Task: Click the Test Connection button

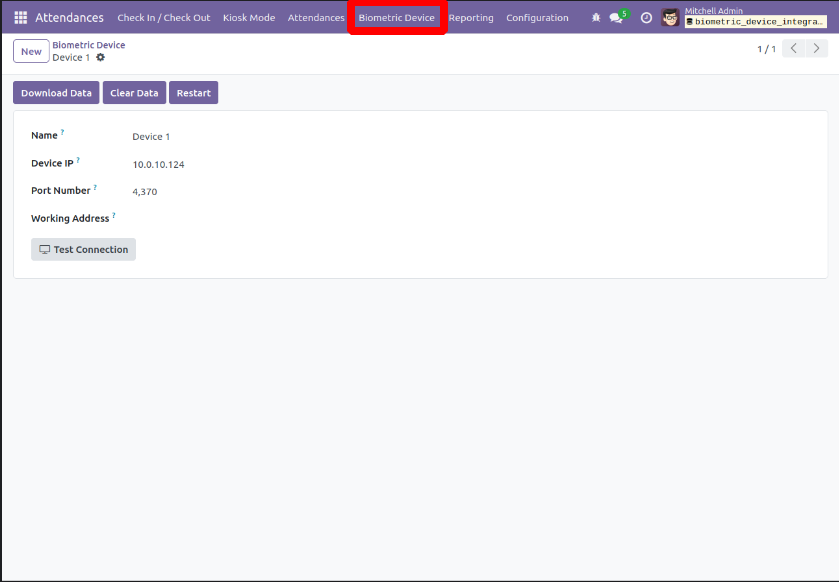Action: coord(83,249)
